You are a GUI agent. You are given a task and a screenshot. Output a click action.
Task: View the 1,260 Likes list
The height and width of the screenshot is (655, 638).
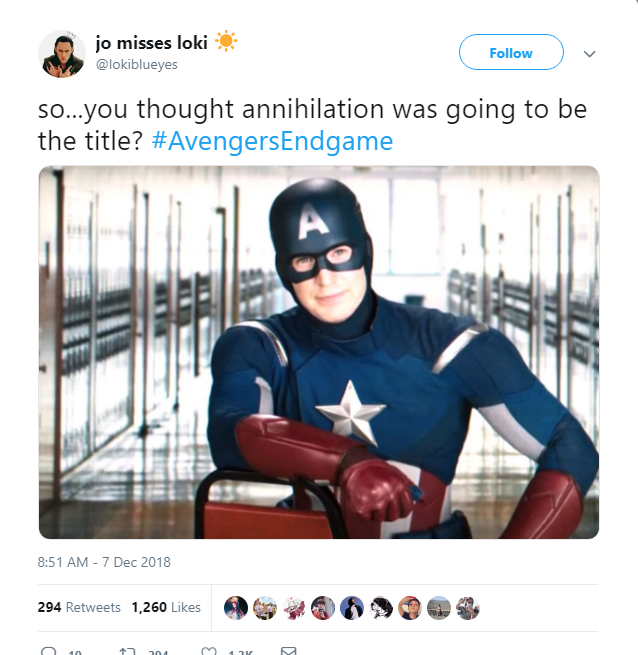point(166,607)
